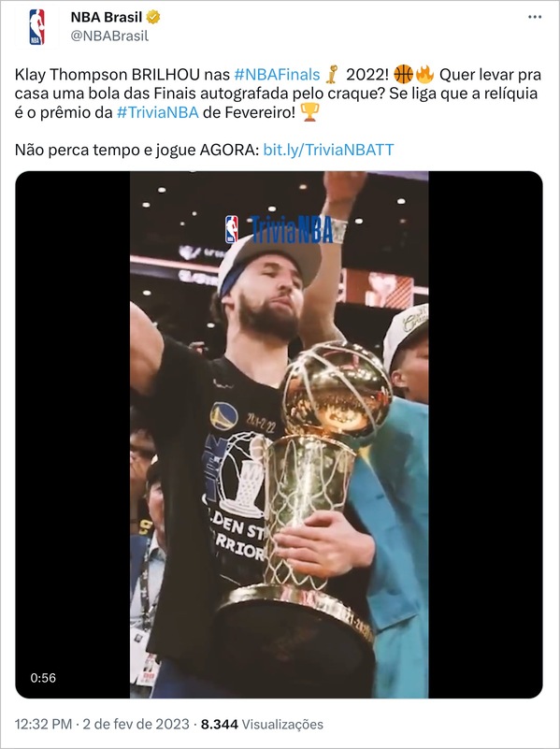Open the 2 de fev de 2023 date
560x749 pixels.
pyautogui.click(x=136, y=724)
